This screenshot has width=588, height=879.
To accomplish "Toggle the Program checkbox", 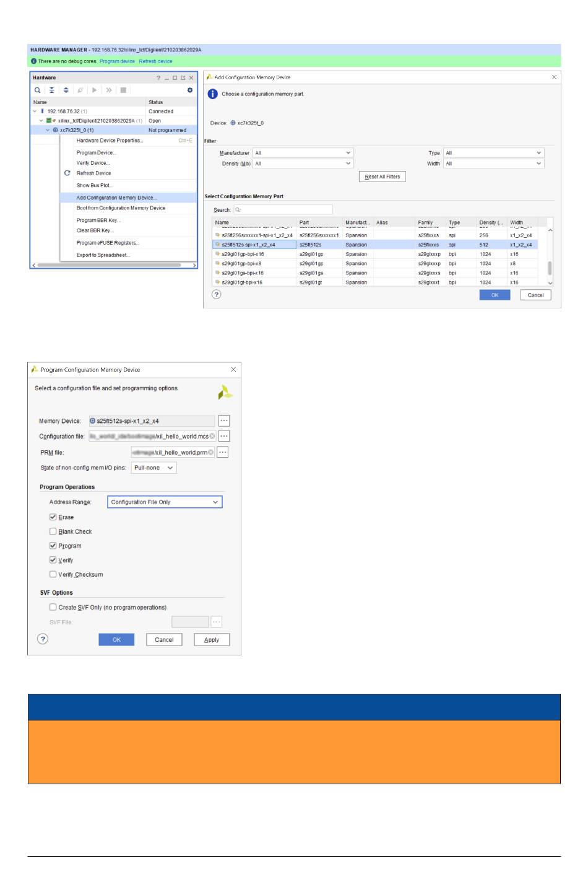I will click(x=53, y=546).
